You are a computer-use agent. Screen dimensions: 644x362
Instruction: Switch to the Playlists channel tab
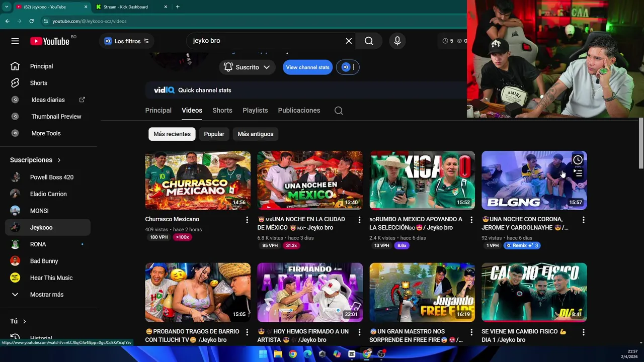pyautogui.click(x=255, y=111)
